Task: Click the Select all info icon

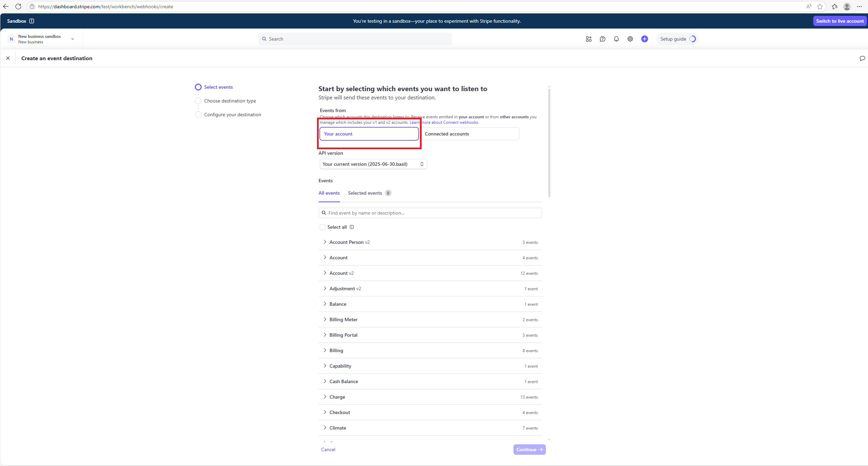Action: (x=352, y=227)
